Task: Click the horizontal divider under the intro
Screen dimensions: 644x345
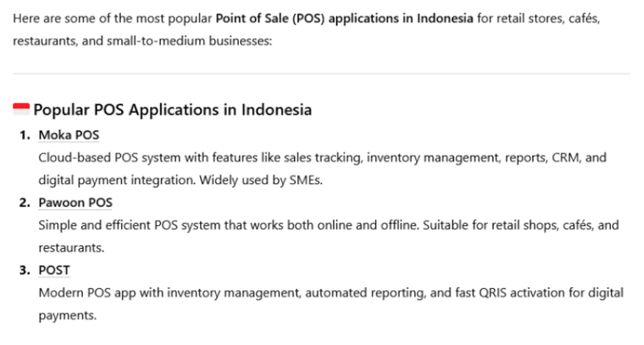Action: (x=321, y=74)
